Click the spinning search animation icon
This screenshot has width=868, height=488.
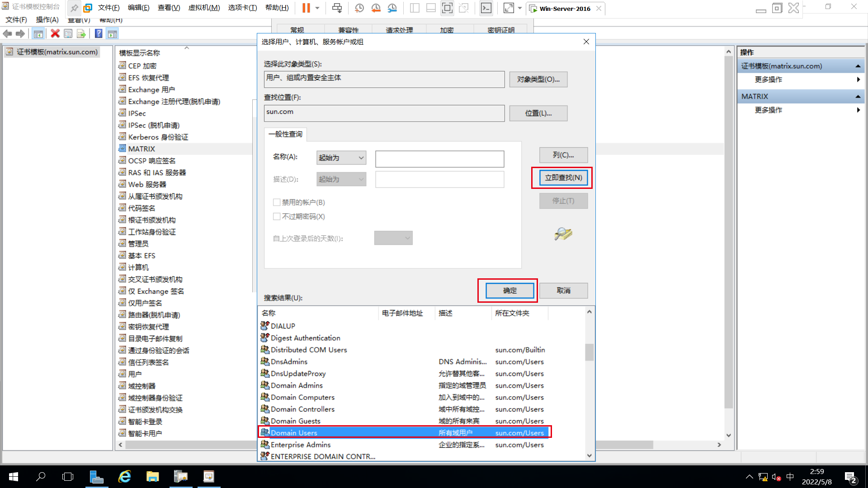tap(561, 233)
